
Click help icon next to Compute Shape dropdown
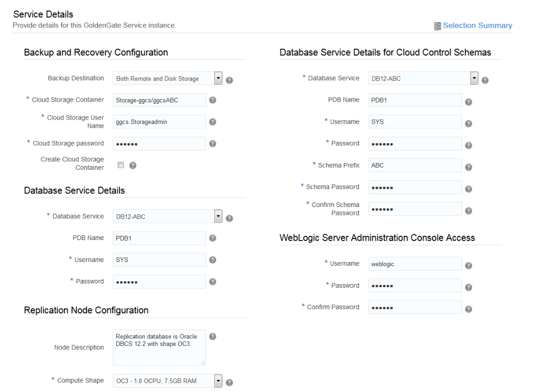tap(230, 383)
